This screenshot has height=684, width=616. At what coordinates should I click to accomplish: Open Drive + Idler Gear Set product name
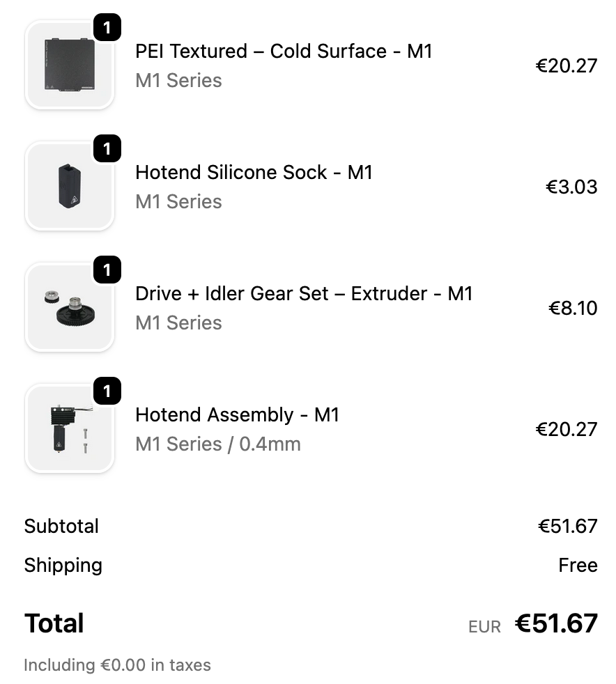tap(304, 293)
